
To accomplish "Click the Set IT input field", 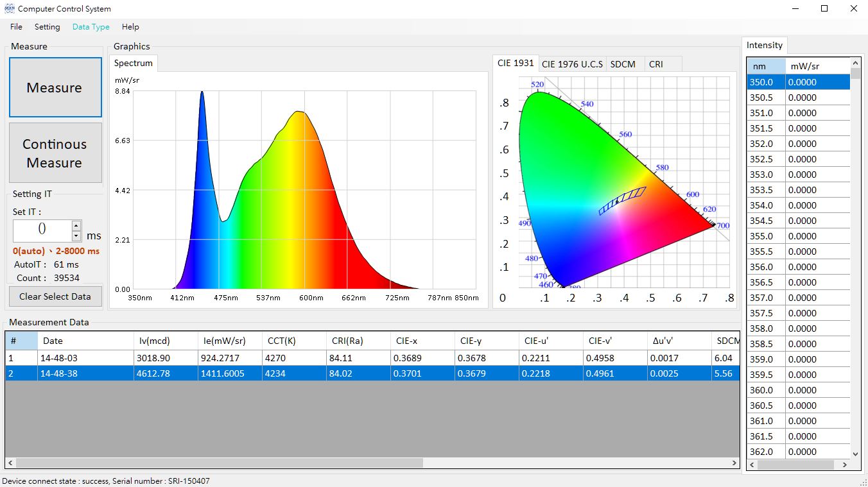I will [42, 231].
